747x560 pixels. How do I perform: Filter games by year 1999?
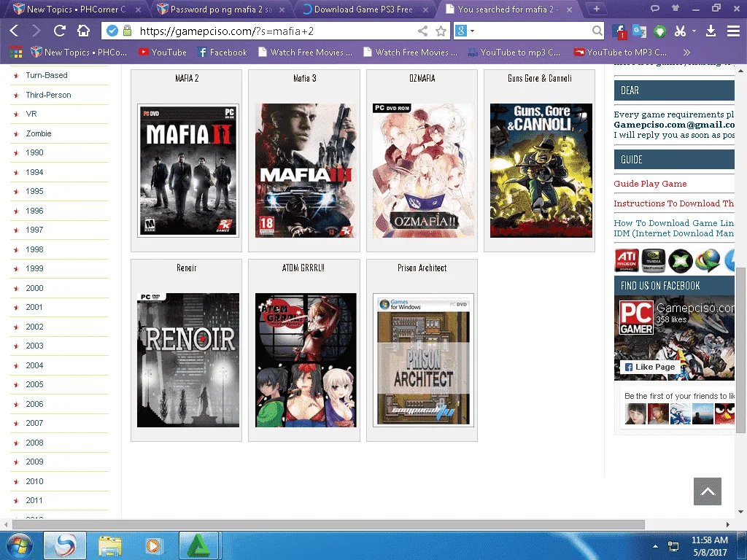pyautogui.click(x=34, y=268)
